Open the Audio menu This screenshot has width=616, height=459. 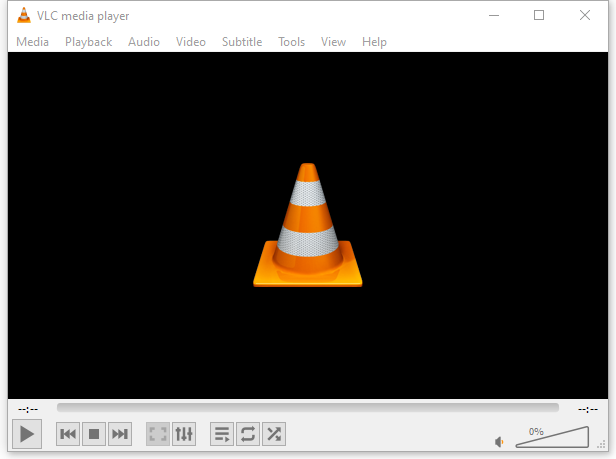[x=144, y=42]
